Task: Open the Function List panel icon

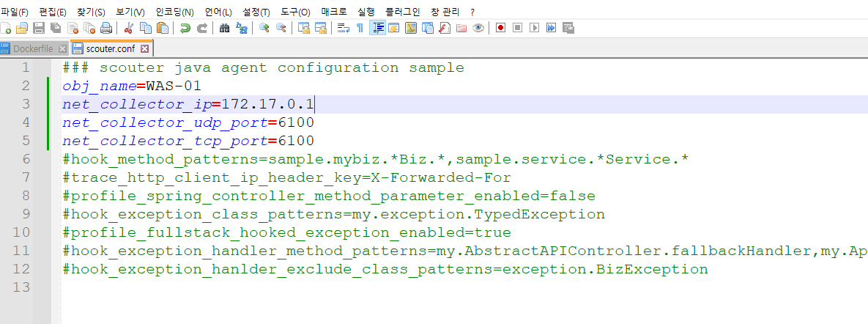Action: tap(445, 28)
